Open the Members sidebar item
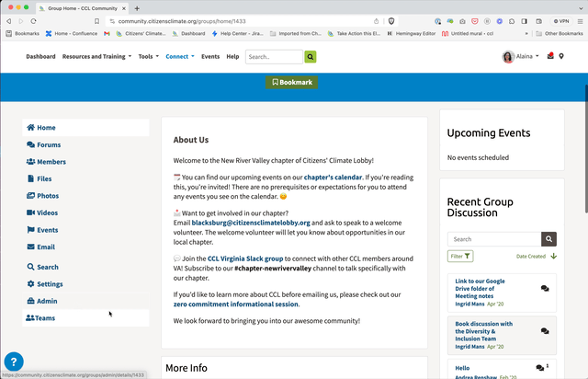This screenshot has width=588, height=379. [x=85, y=162]
